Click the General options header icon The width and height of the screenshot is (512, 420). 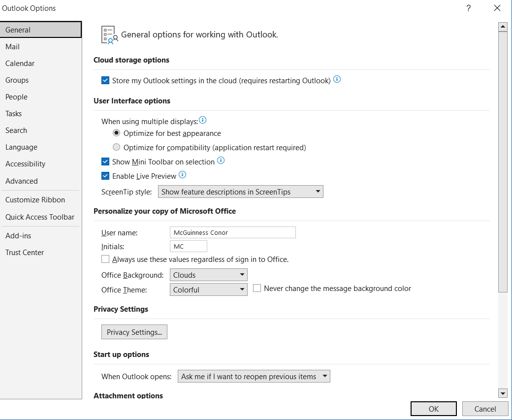click(x=109, y=34)
